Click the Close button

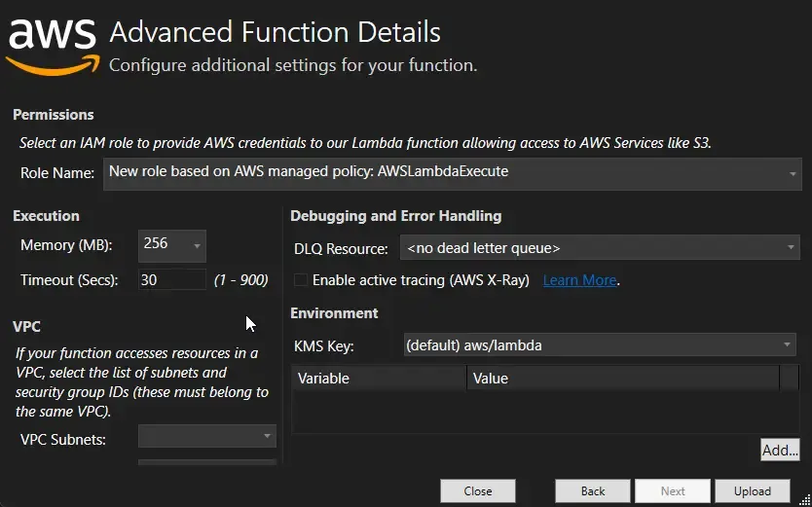click(478, 491)
